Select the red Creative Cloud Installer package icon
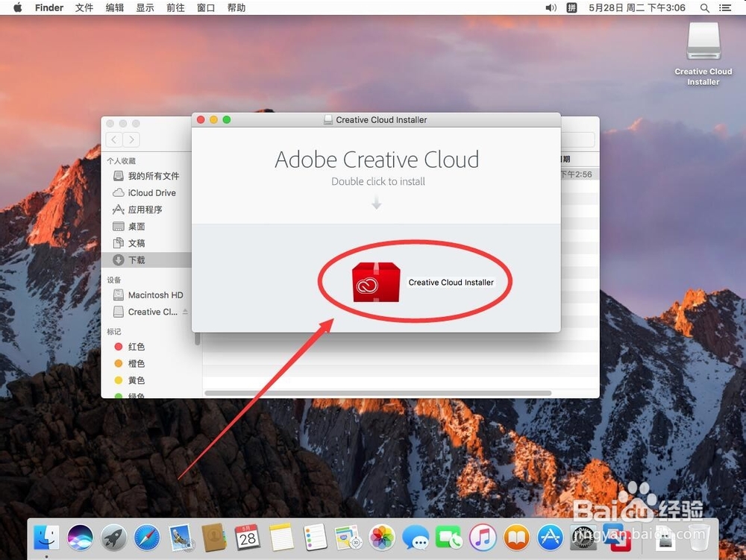This screenshot has height=560, width=746. click(x=376, y=283)
